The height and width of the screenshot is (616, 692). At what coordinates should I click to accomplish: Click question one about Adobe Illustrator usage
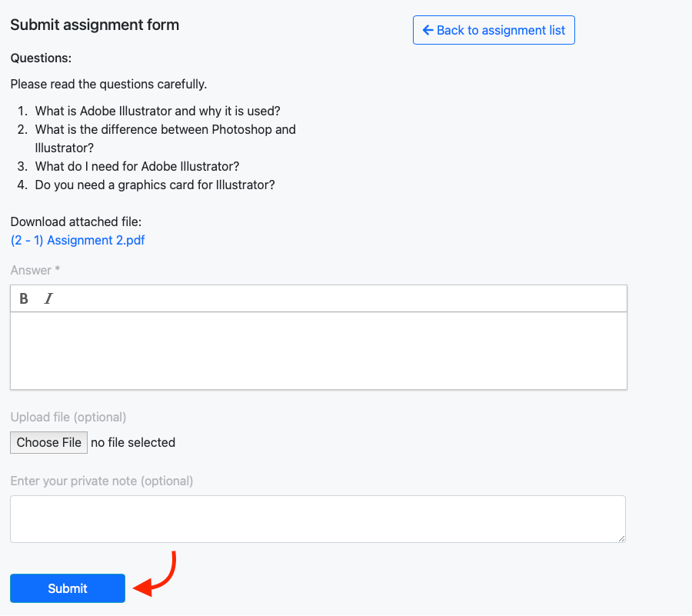(x=158, y=111)
